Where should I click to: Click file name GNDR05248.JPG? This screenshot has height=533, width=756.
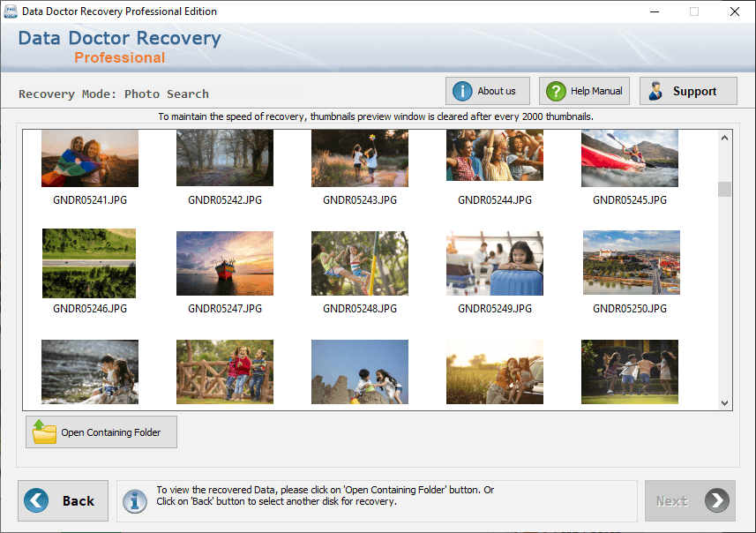tap(360, 309)
